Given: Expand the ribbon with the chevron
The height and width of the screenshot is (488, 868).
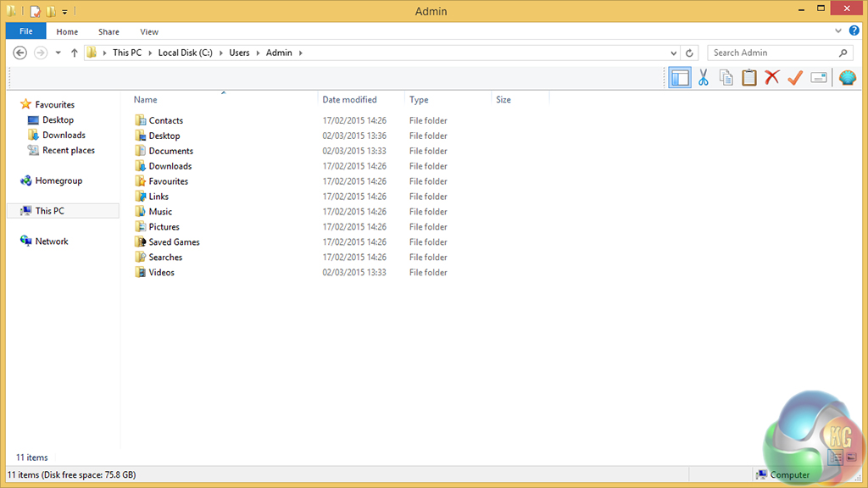Looking at the screenshot, I should 838,31.
